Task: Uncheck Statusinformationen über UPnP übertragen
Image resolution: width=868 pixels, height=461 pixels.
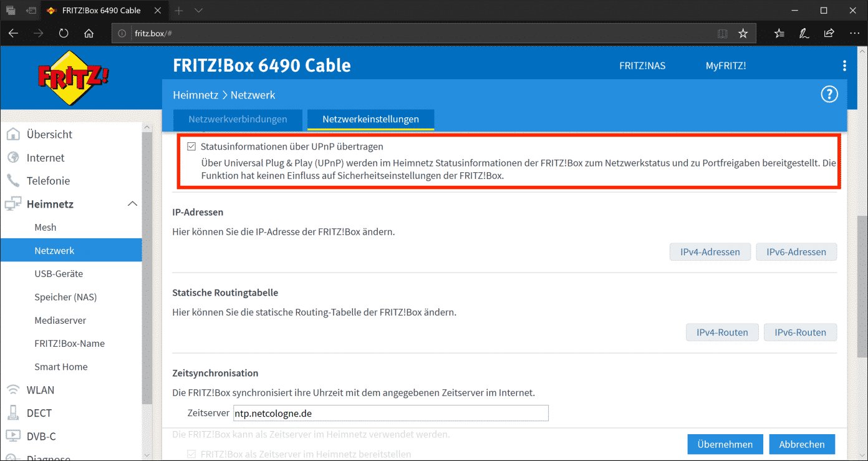Action: tap(192, 147)
